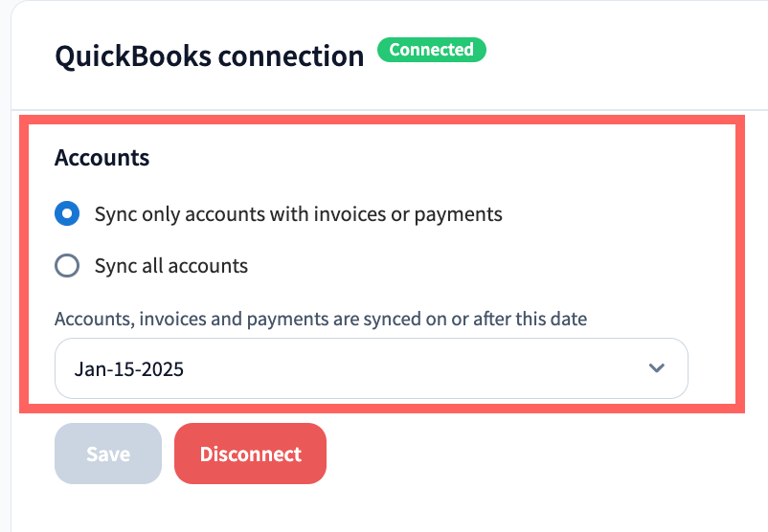Click the down arrow beside Jan-15-2025
The image size is (768, 532).
click(657, 368)
